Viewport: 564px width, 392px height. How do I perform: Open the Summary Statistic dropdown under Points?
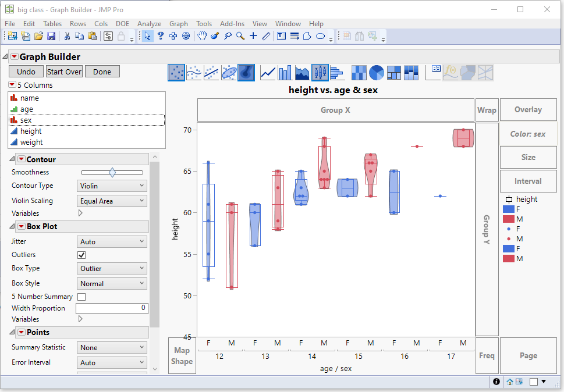click(x=112, y=347)
